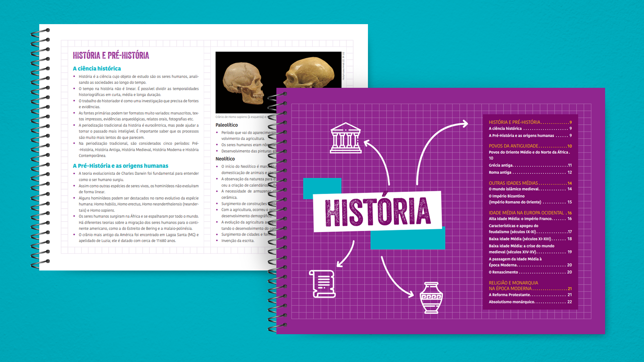Click the HISTÓRIA title banner

pos(377,212)
